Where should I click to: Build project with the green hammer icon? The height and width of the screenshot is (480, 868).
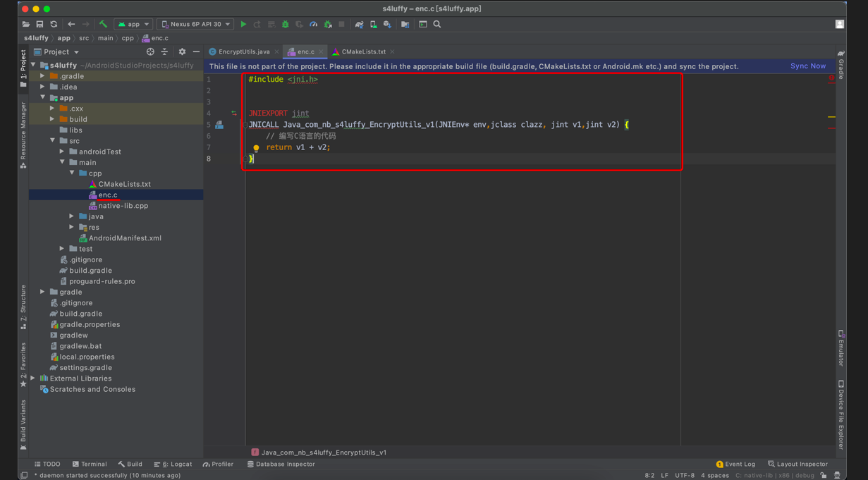(x=103, y=24)
